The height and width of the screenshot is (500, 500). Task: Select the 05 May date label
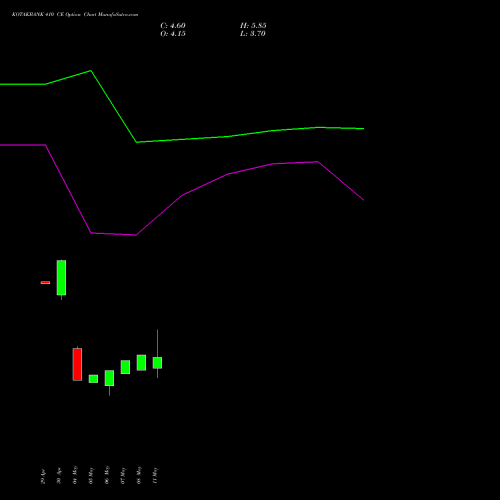[x=91, y=475]
